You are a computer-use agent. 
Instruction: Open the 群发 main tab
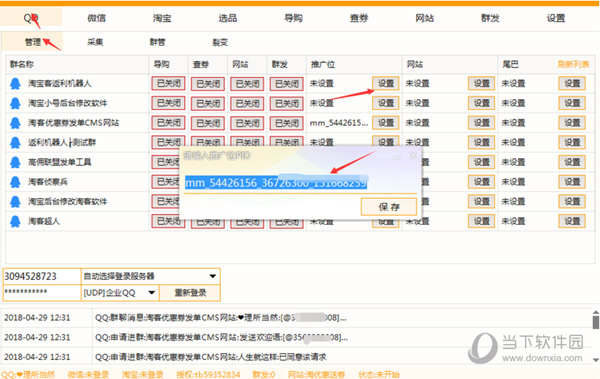click(x=490, y=18)
